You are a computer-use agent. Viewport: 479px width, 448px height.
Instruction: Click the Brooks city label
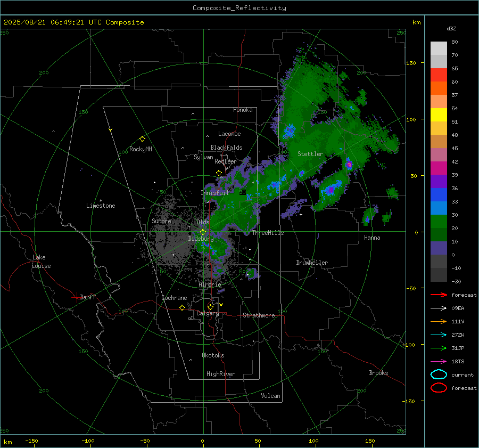378,373
